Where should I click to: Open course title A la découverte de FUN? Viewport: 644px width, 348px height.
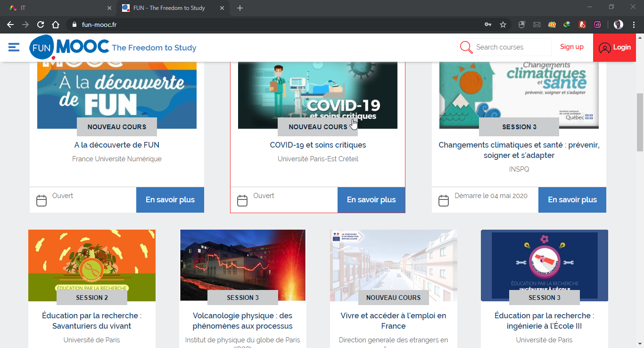coord(117,145)
